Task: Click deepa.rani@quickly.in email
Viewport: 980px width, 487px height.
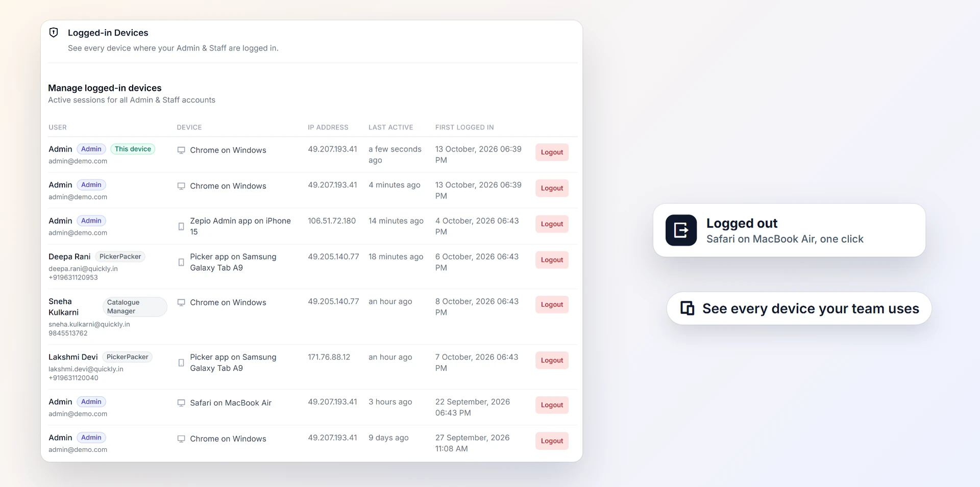Action: click(x=83, y=269)
